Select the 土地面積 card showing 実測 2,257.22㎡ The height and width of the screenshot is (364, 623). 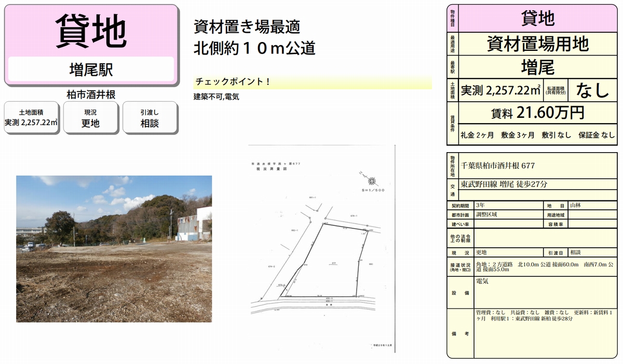click(x=31, y=118)
